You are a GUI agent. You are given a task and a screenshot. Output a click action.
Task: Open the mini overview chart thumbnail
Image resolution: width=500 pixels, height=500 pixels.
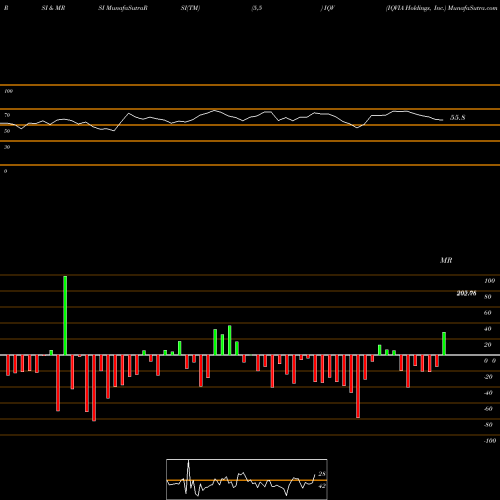pos(247,479)
